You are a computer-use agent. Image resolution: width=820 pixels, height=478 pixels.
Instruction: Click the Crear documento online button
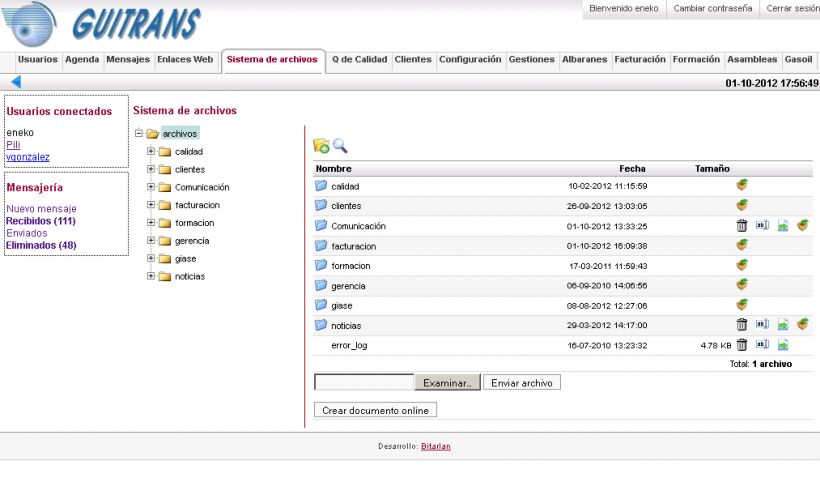(375, 410)
